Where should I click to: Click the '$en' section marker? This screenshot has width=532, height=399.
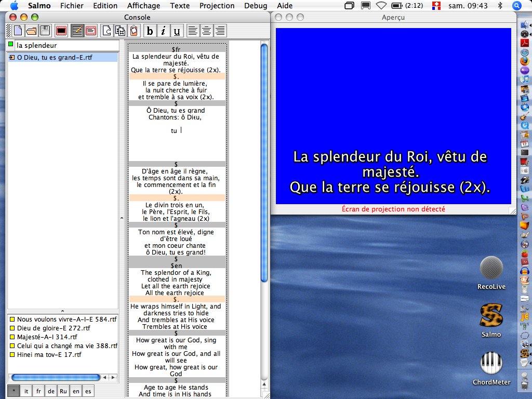tap(176, 265)
